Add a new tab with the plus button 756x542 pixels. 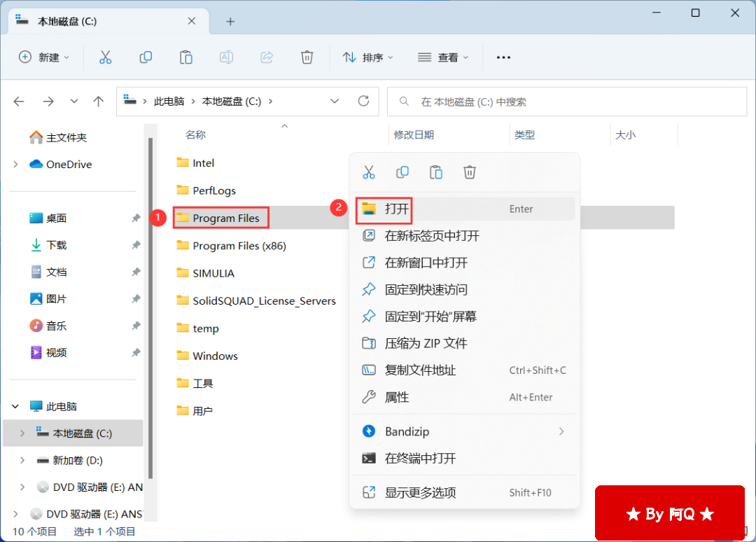[230, 22]
